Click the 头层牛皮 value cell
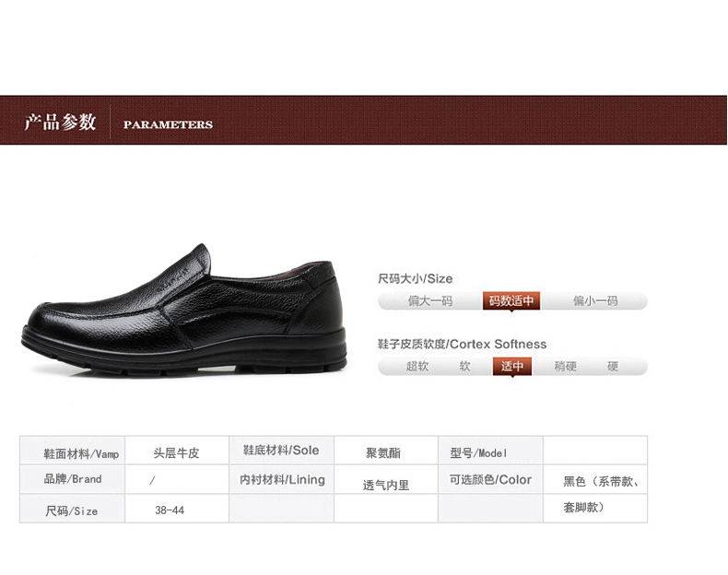The width and height of the screenshot is (728, 575). (x=177, y=451)
